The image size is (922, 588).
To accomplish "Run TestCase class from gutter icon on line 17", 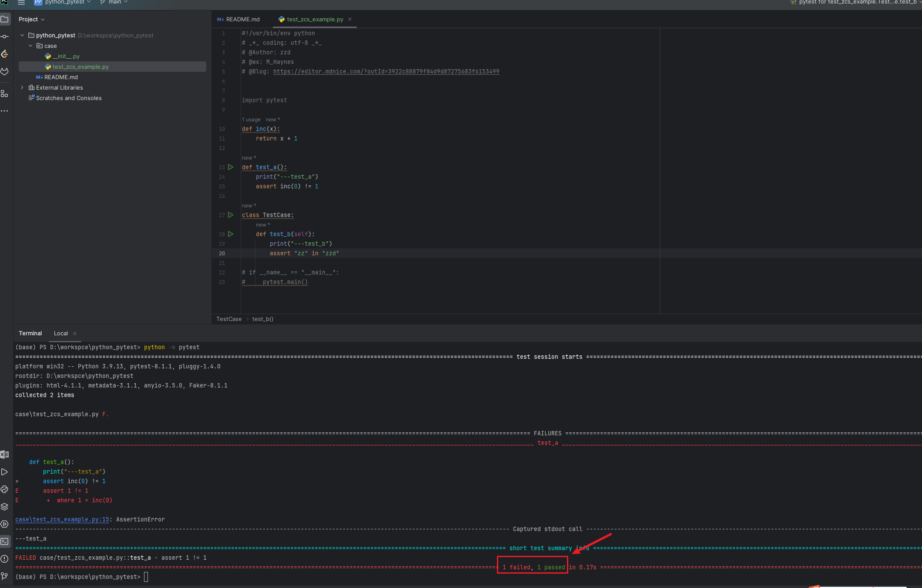I will pyautogui.click(x=231, y=215).
